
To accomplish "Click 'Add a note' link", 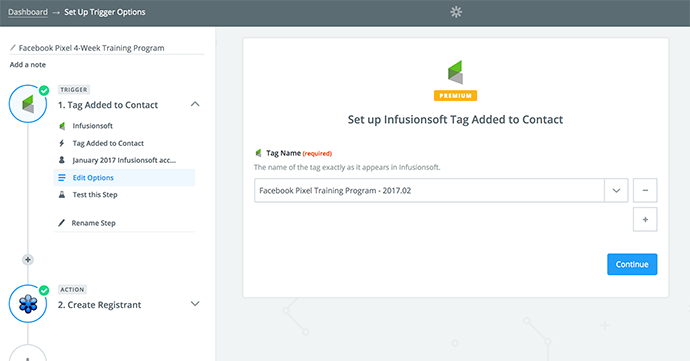I will (x=28, y=65).
